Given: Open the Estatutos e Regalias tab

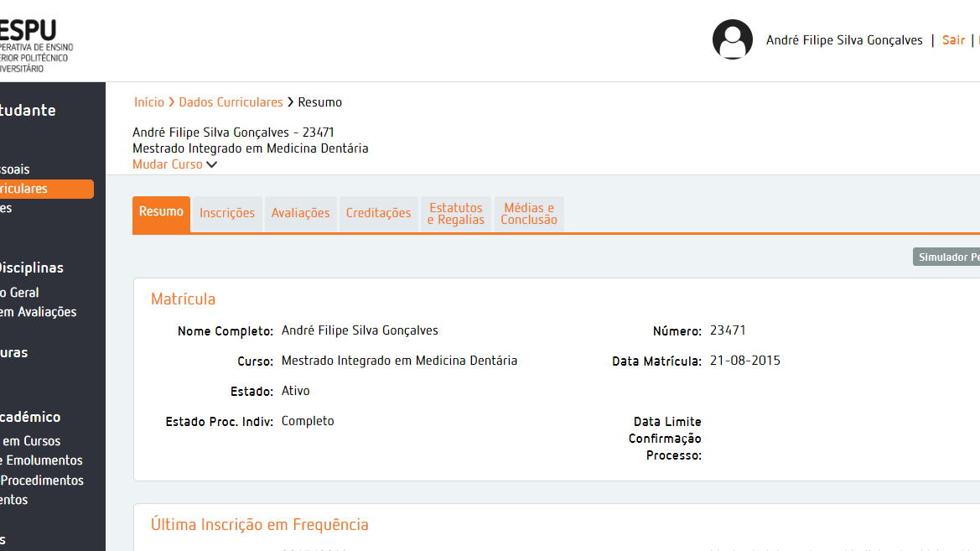Looking at the screenshot, I should 456,214.
